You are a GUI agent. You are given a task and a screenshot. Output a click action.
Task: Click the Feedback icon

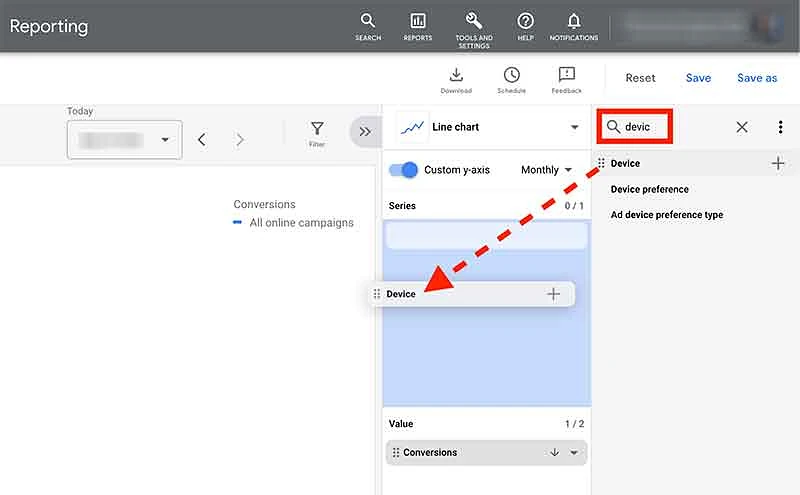tap(566, 80)
